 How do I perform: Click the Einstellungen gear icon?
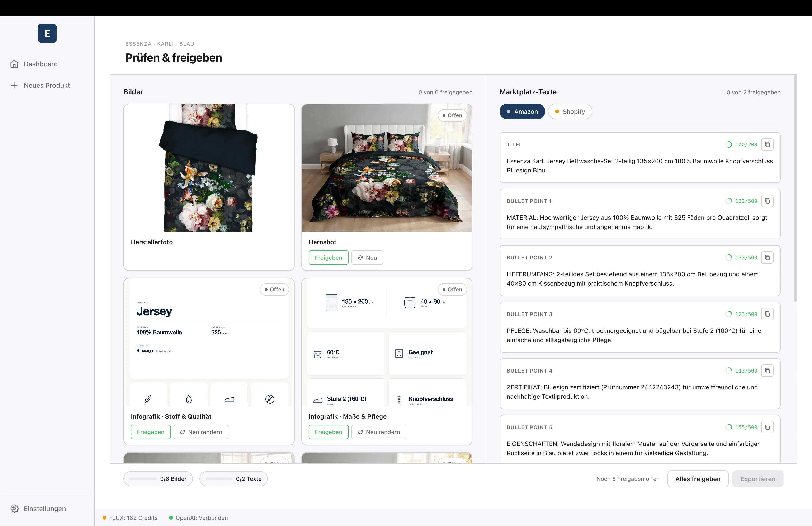coord(15,509)
